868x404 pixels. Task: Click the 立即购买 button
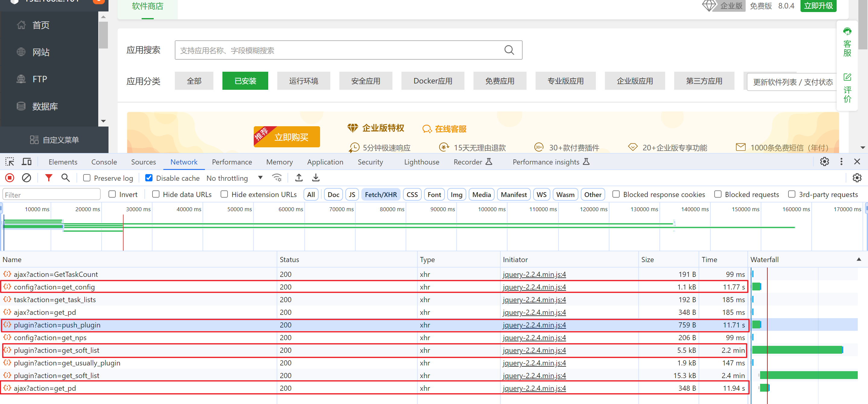coord(287,137)
